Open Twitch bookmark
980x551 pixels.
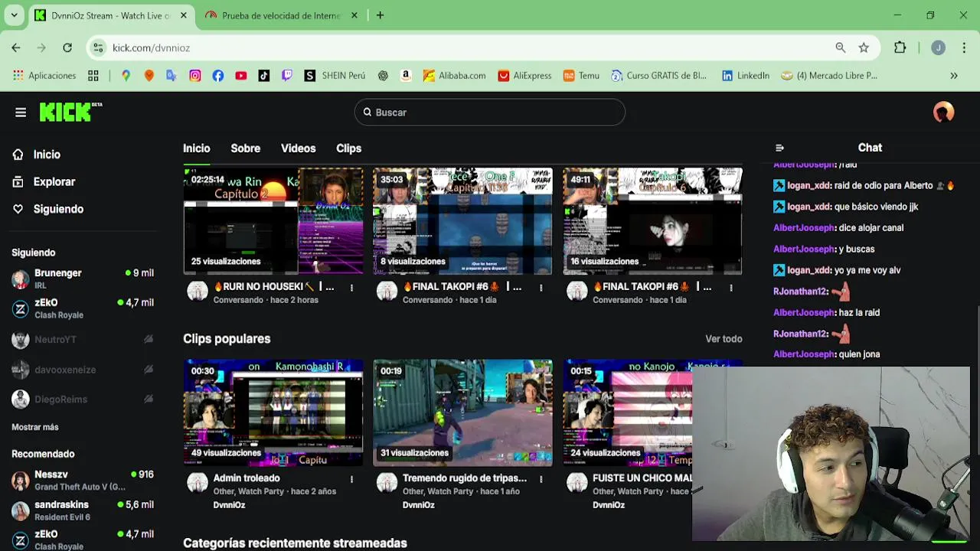(x=287, y=76)
